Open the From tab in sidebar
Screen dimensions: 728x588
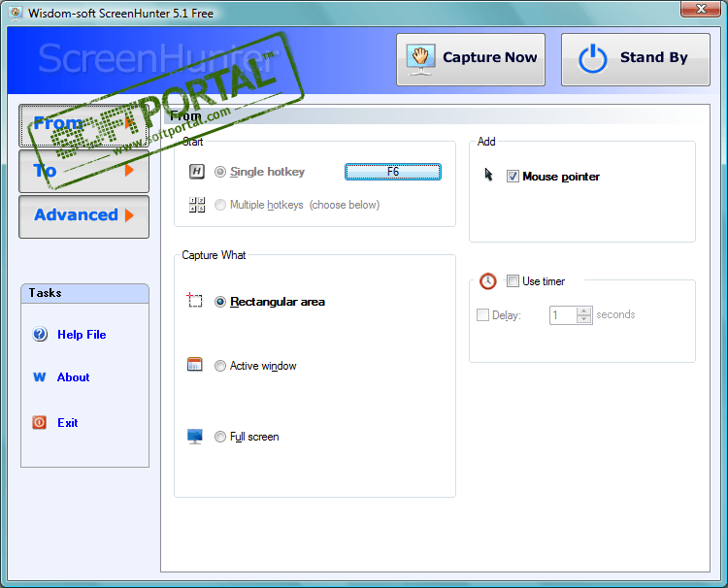84,125
